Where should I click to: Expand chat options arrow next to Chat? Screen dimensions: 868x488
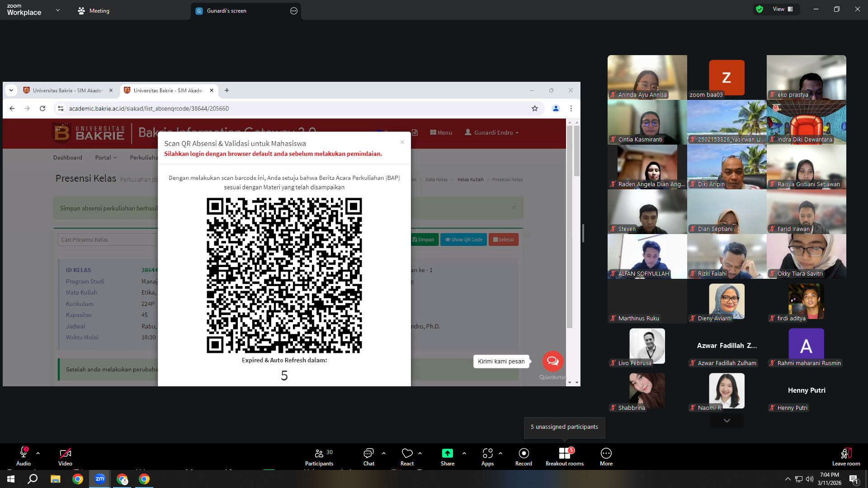tap(384, 453)
